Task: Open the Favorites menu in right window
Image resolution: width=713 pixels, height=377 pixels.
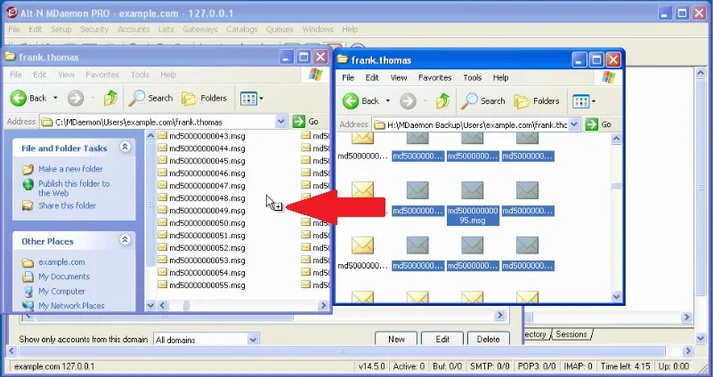Action: (x=435, y=78)
